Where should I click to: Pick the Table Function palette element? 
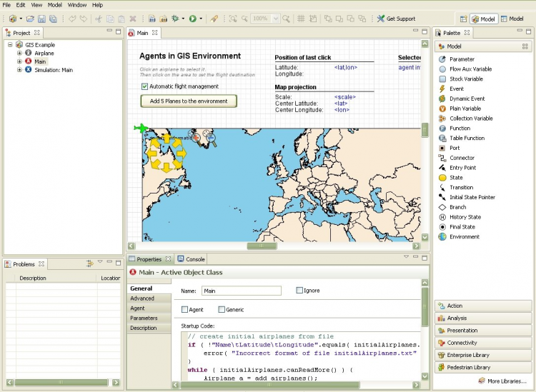(x=466, y=138)
